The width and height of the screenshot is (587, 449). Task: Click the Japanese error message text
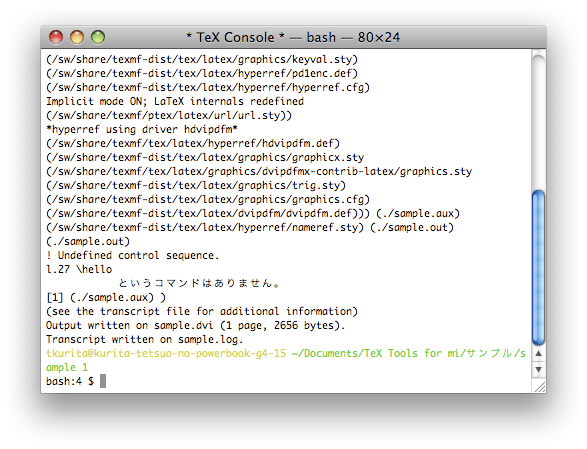199,283
